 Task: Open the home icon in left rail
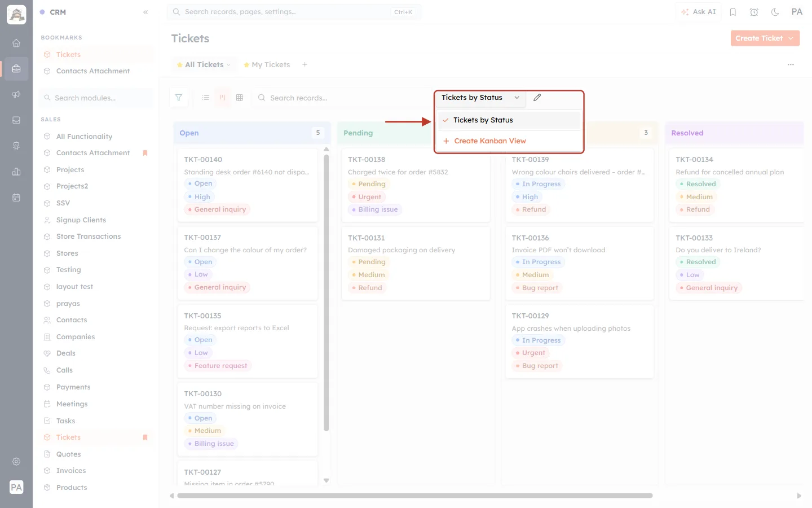pyautogui.click(x=16, y=43)
